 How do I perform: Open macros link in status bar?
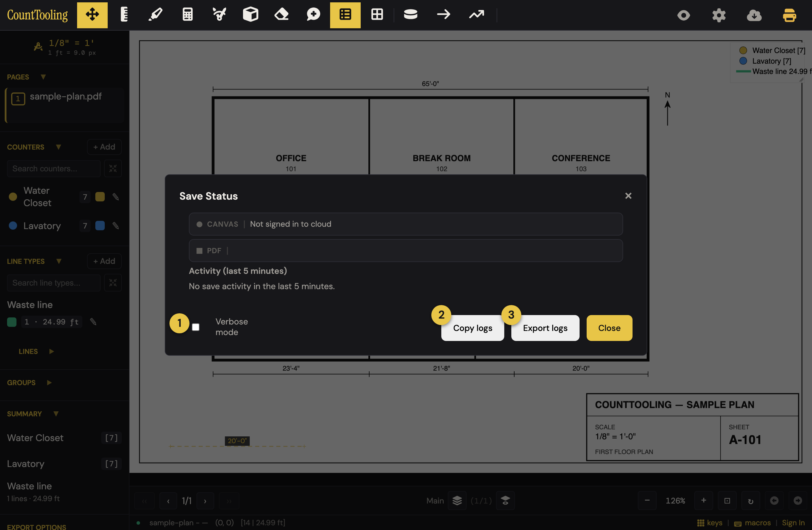tap(752, 523)
